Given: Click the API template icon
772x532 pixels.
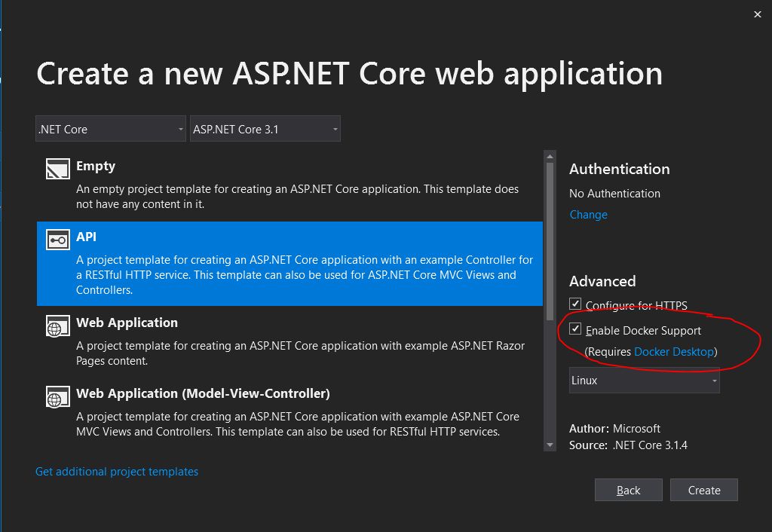Looking at the screenshot, I should 58,240.
